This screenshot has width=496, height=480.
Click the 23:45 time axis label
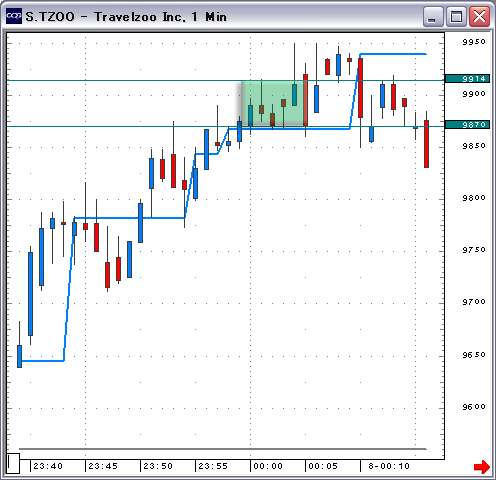click(103, 466)
